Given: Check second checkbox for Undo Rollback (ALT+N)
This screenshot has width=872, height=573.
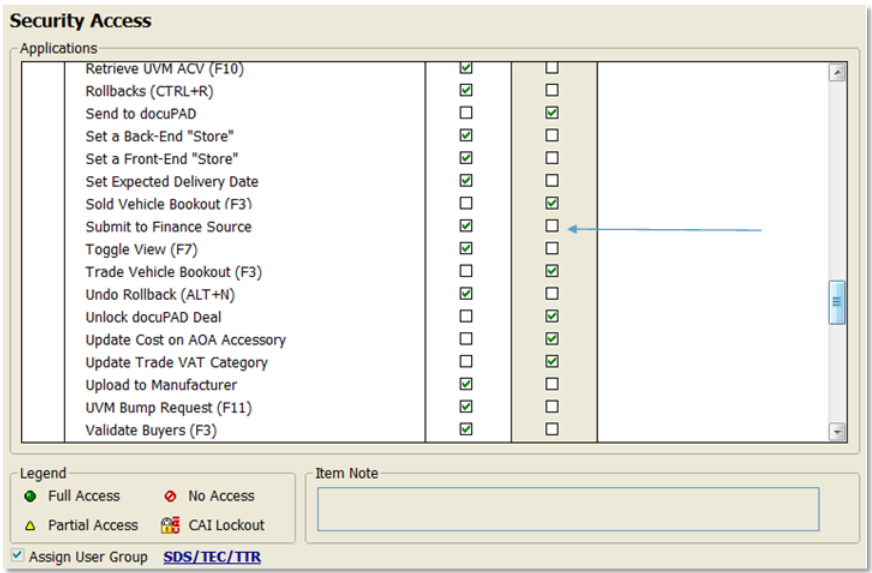Looking at the screenshot, I should tap(552, 294).
